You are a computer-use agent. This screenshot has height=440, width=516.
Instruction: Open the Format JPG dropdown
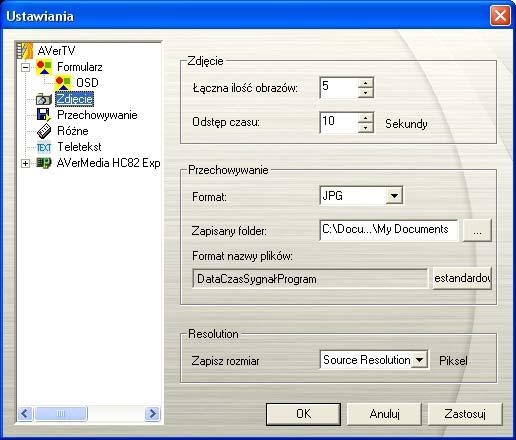point(394,196)
